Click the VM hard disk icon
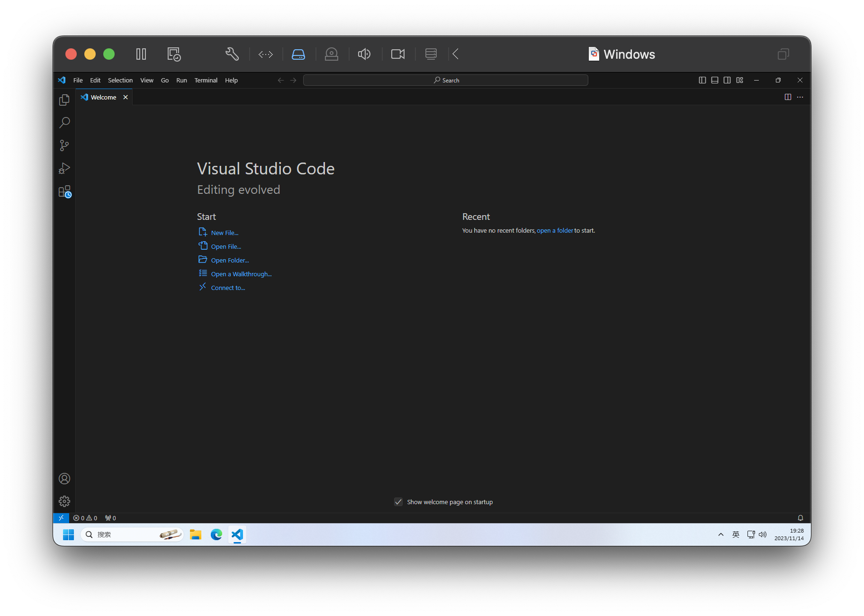This screenshot has width=864, height=616. click(298, 54)
